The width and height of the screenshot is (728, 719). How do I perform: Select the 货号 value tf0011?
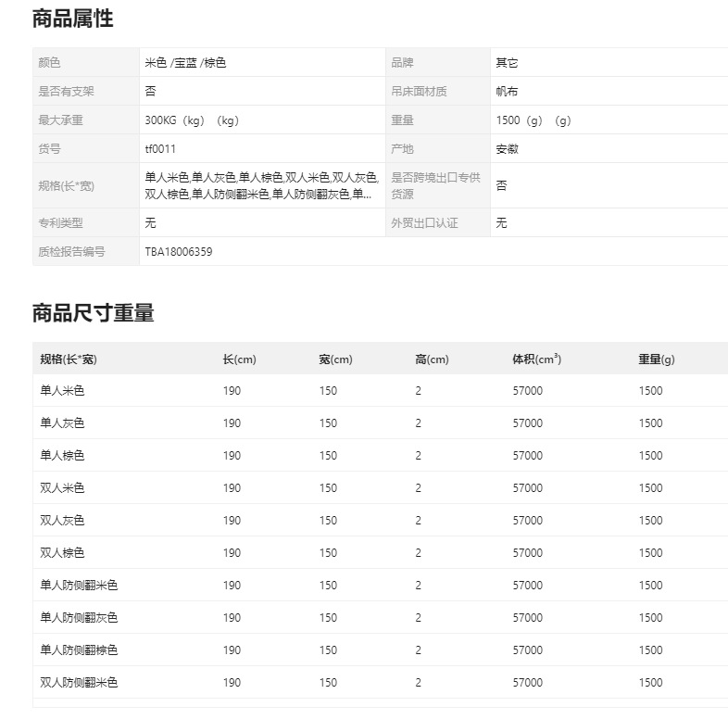pos(160,149)
